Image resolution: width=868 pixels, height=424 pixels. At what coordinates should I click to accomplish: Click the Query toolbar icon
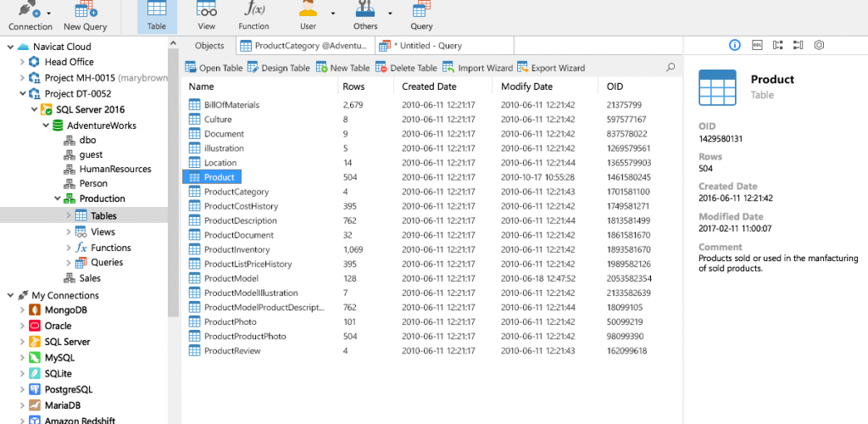422,9
